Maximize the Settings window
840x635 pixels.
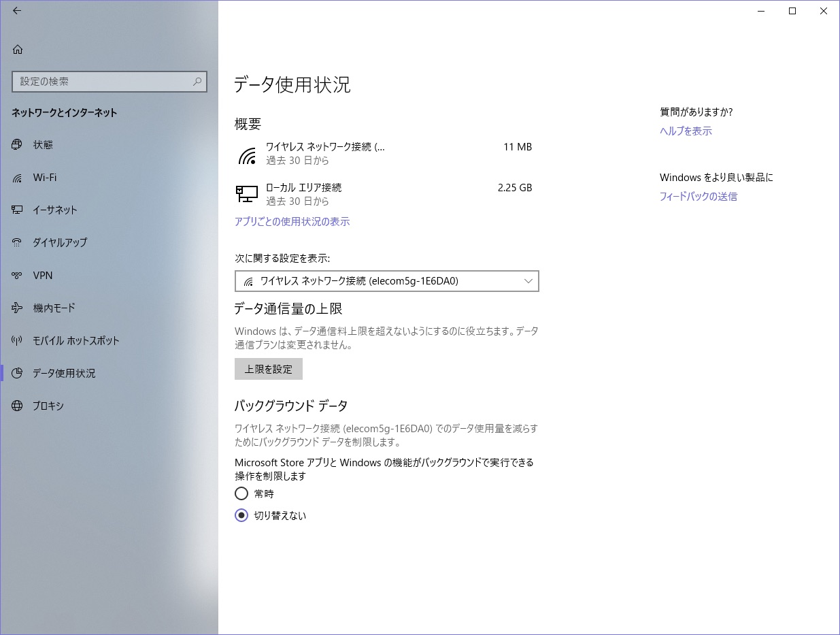[x=792, y=11]
